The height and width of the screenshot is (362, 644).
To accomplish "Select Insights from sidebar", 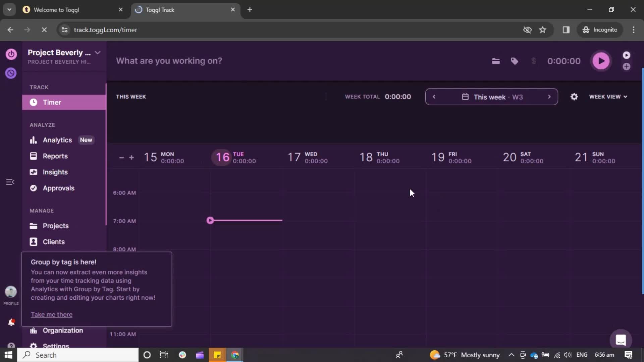I will click(x=55, y=172).
